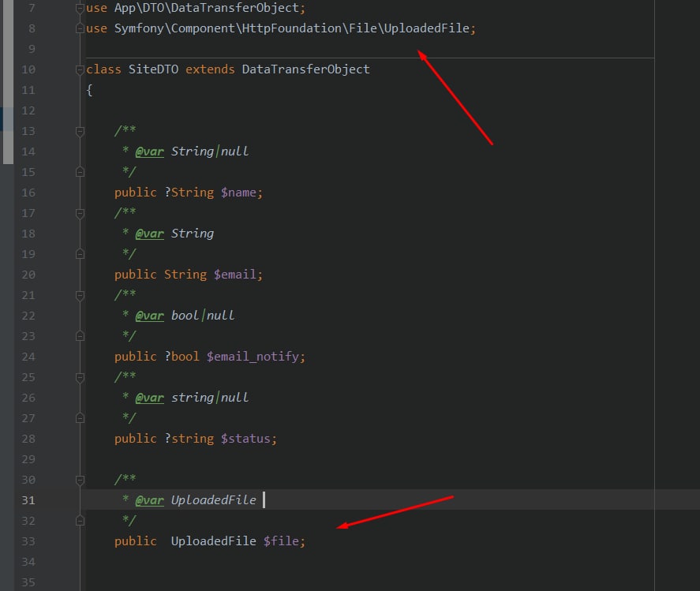Screen dimensions: 700x591
Task: Click line number 24 in gutter
Action: click(x=28, y=357)
